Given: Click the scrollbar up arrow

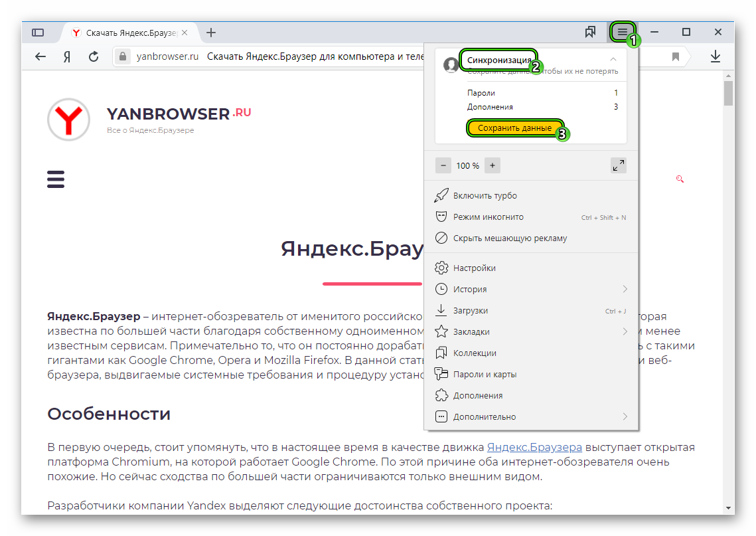Looking at the screenshot, I should pos(728,76).
